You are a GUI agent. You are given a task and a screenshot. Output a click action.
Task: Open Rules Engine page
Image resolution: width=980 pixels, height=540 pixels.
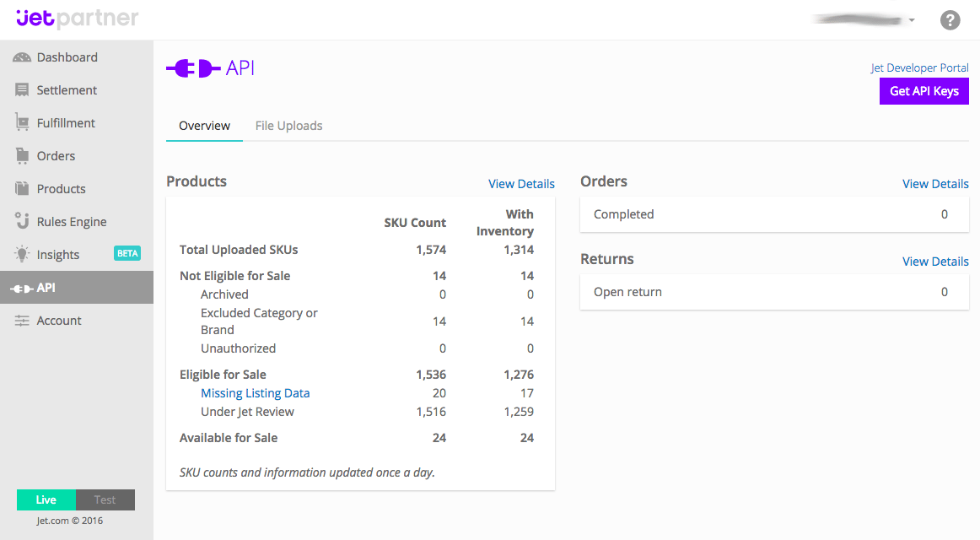click(72, 222)
